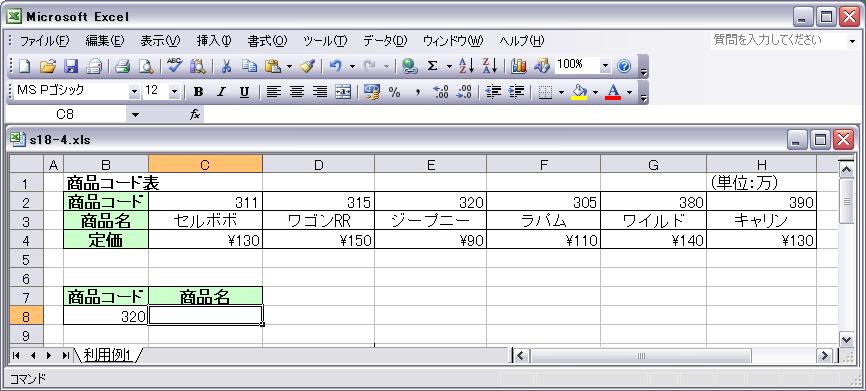The image size is (866, 391).
Task: Decrease decimal places
Action: click(464, 92)
